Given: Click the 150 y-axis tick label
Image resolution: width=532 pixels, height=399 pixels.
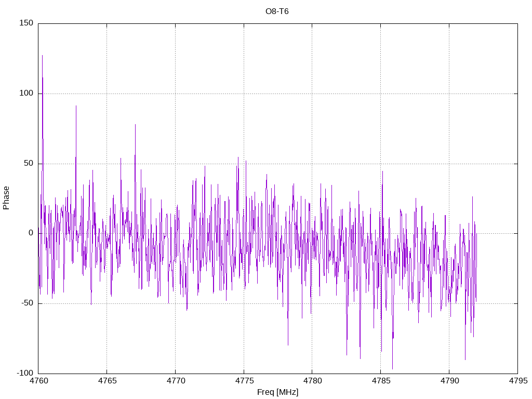Looking at the screenshot, I should (26, 23).
